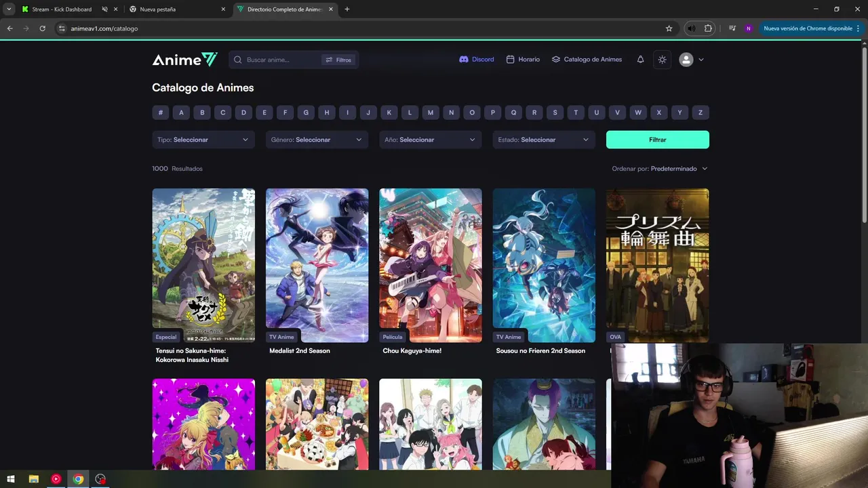Reload the current page
This screenshot has height=488, width=868.
[42, 28]
